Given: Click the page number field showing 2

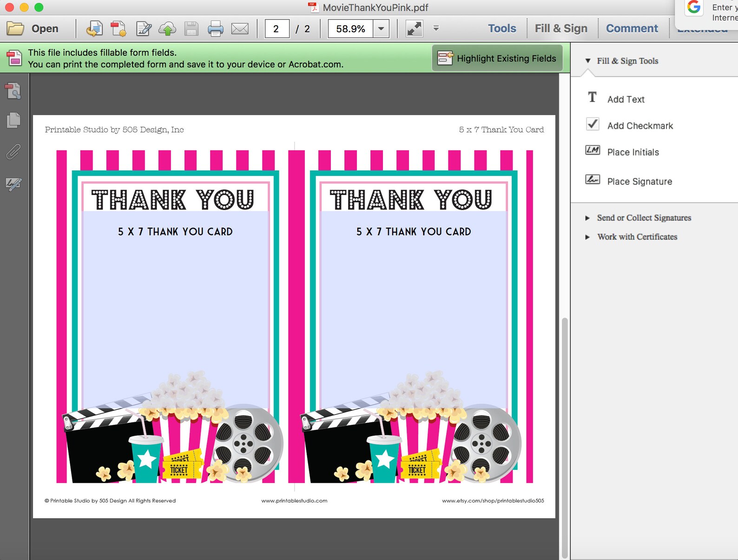Looking at the screenshot, I should [277, 29].
